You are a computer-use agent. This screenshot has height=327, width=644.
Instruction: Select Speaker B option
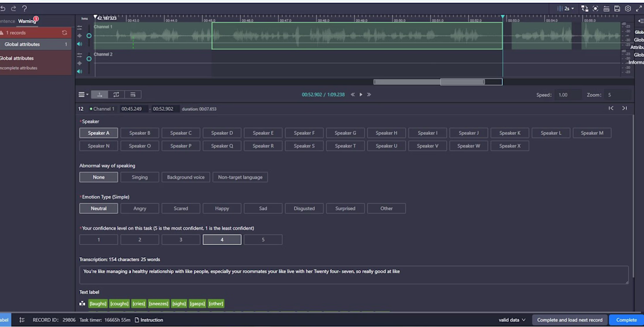pyautogui.click(x=139, y=133)
